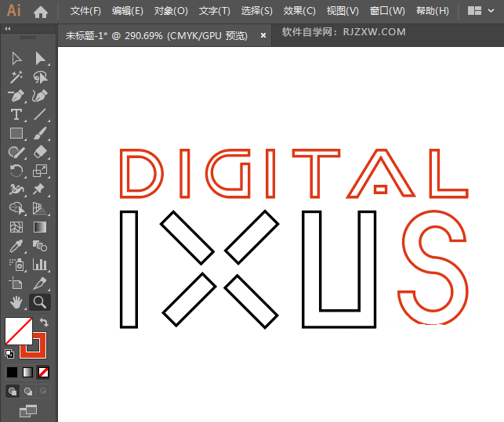Select the Warp/Width tool
Image resolution: width=504 pixels, height=422 pixels.
[x=16, y=189]
